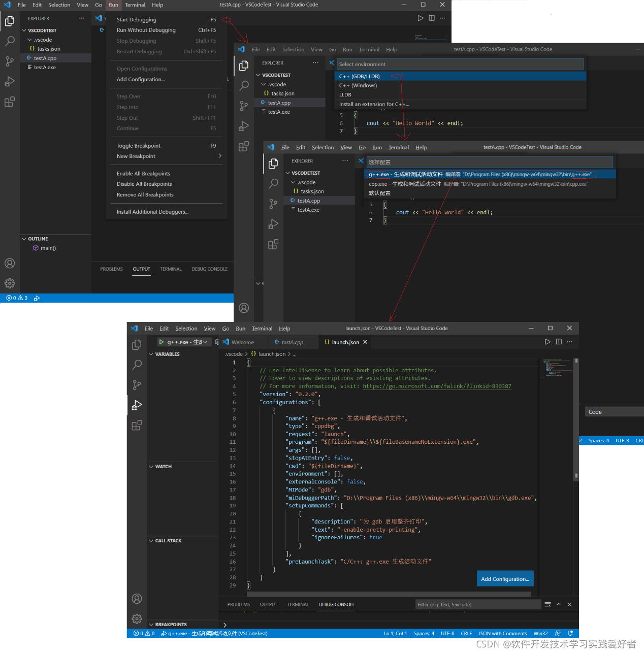644x653 pixels.
Task: Open Search icon in Run-menu window
Action: (x=10, y=41)
